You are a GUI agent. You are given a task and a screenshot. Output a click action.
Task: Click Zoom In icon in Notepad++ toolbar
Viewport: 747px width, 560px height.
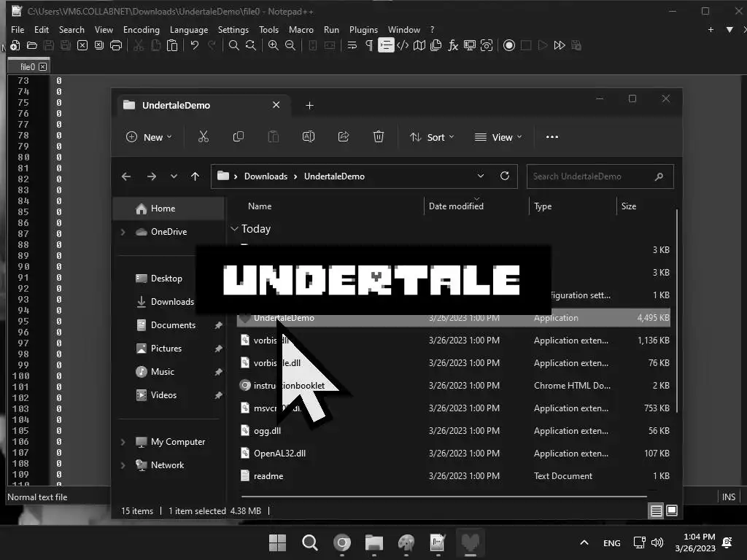pos(274,46)
